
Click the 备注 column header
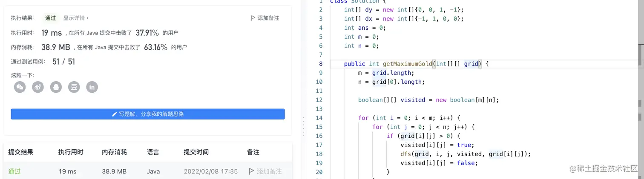[x=253, y=152]
